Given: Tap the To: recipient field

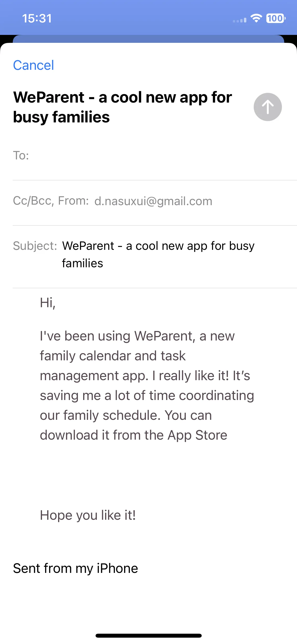Looking at the screenshot, I should (155, 155).
